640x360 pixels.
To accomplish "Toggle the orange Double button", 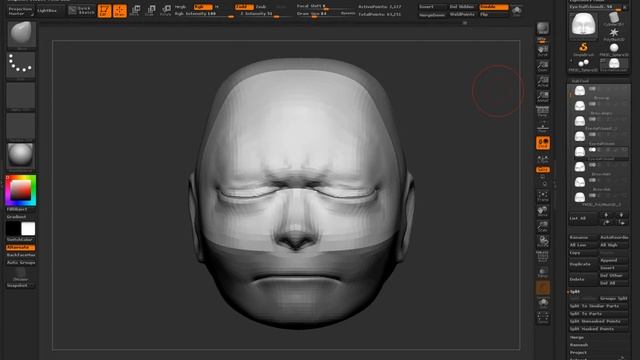I will click(x=493, y=7).
